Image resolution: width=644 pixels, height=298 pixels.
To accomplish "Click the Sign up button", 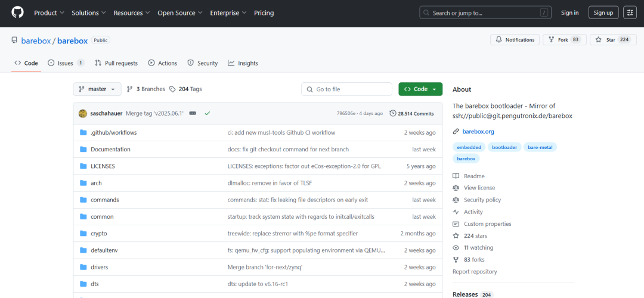I will pyautogui.click(x=603, y=13).
